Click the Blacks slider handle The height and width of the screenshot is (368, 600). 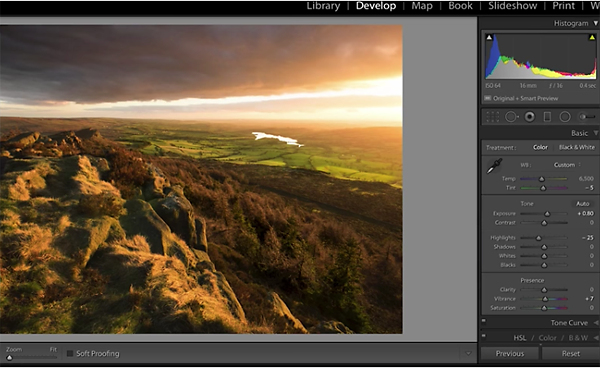tap(544, 265)
